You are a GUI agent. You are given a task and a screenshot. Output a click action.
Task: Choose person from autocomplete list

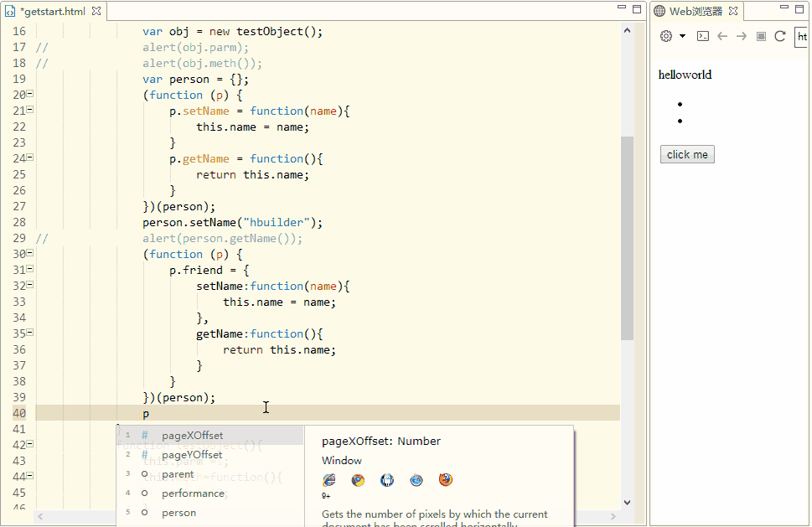(x=210, y=513)
